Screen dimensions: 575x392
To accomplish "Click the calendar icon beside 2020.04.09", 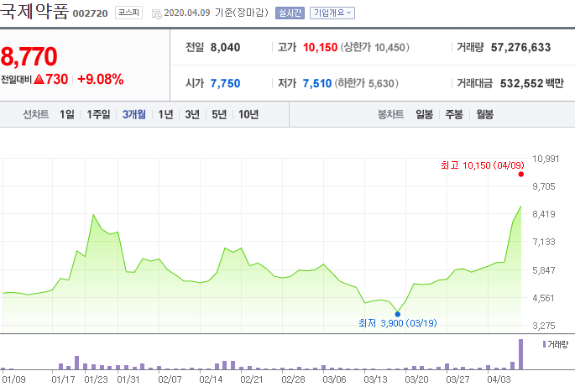I will (157, 14).
